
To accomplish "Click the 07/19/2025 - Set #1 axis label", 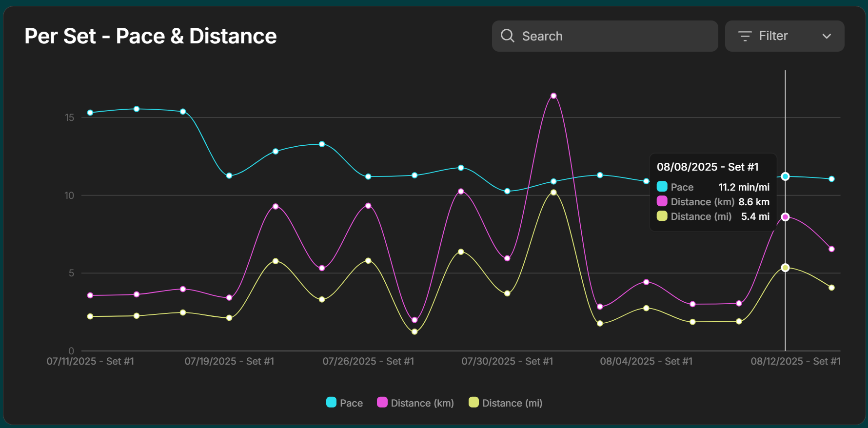I will point(229,361).
